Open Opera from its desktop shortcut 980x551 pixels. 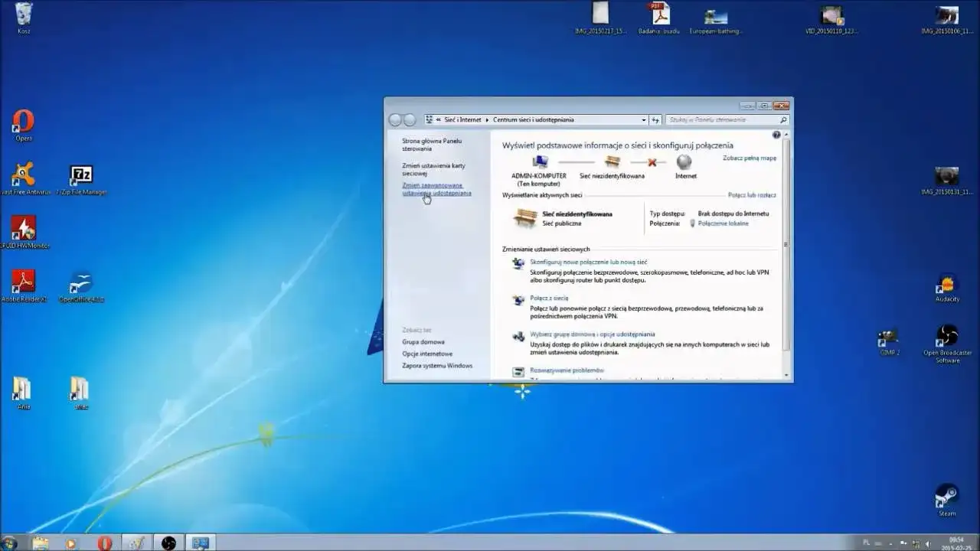(23, 122)
